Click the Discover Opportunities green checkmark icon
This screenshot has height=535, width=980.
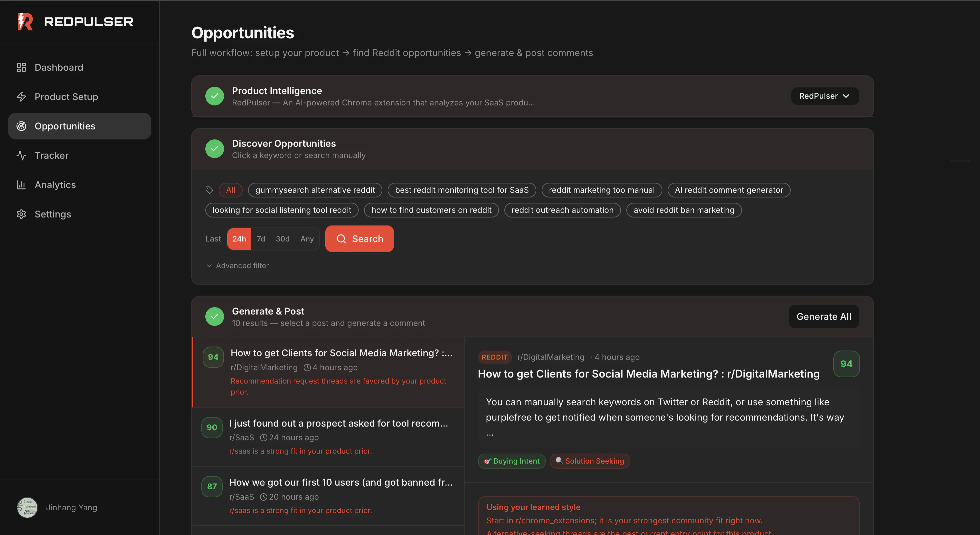215,149
